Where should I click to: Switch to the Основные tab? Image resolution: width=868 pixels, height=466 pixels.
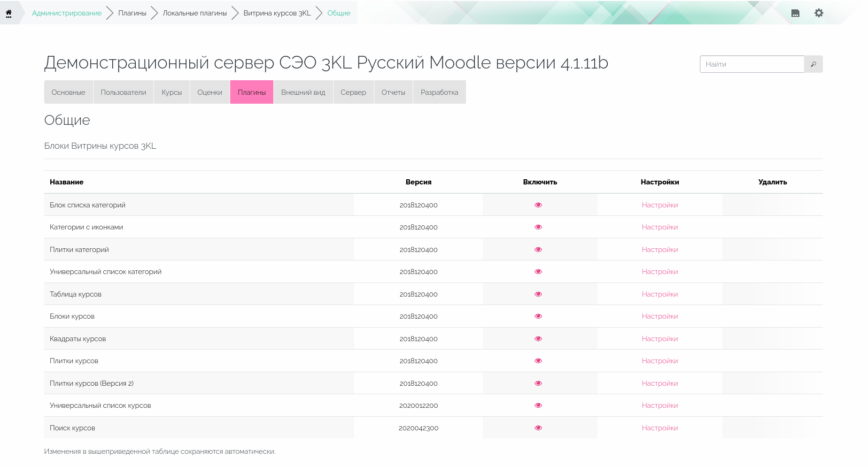[x=69, y=92]
